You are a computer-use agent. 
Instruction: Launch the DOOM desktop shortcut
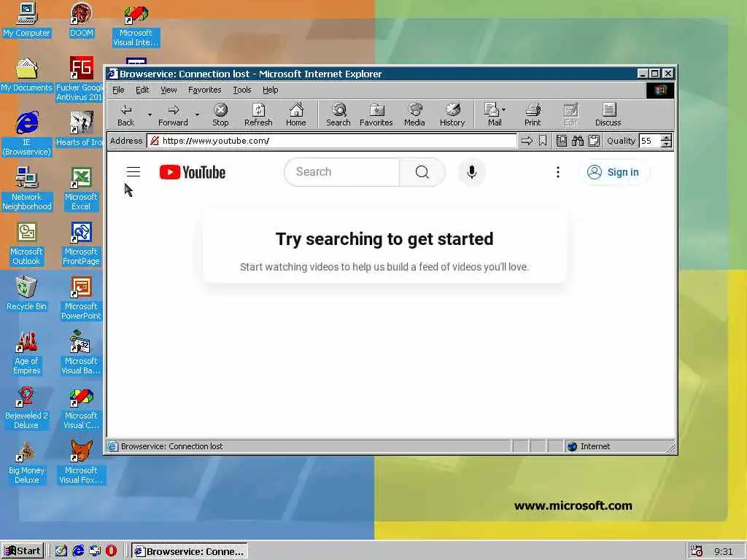coord(82,20)
